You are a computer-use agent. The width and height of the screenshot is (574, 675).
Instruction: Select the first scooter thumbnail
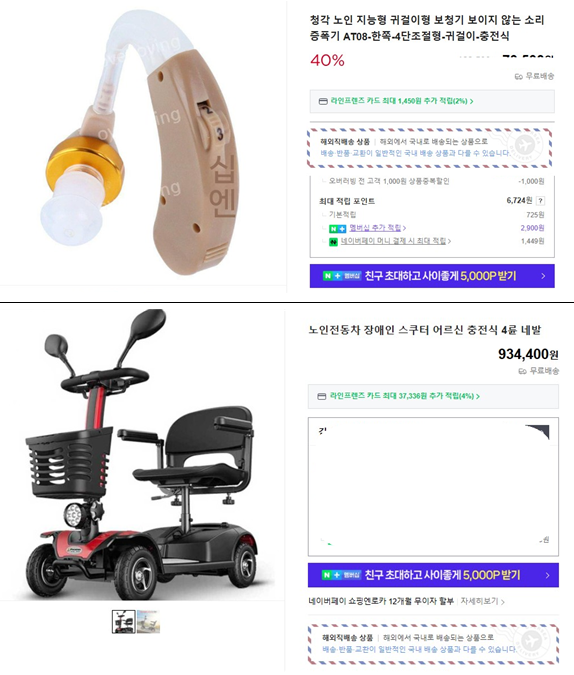click(124, 621)
